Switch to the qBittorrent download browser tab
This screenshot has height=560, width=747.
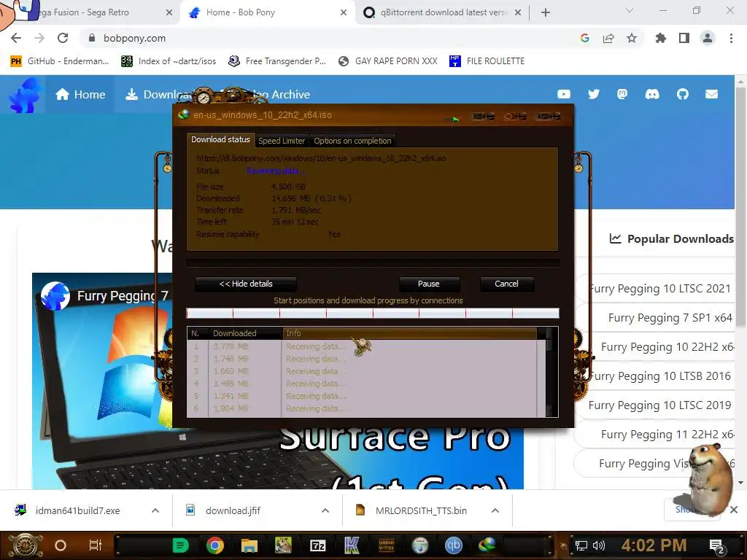tap(442, 12)
